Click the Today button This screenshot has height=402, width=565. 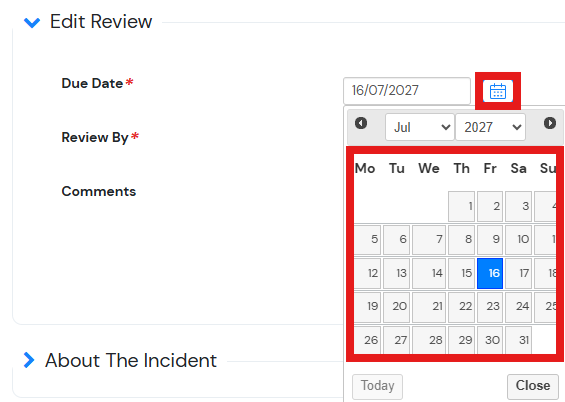coord(377,386)
